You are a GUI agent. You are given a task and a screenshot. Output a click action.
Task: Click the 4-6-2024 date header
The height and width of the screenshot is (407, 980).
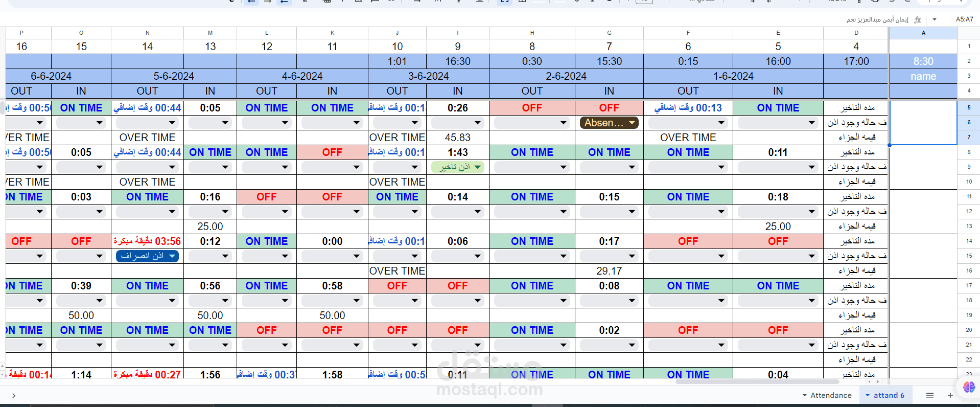(x=302, y=76)
